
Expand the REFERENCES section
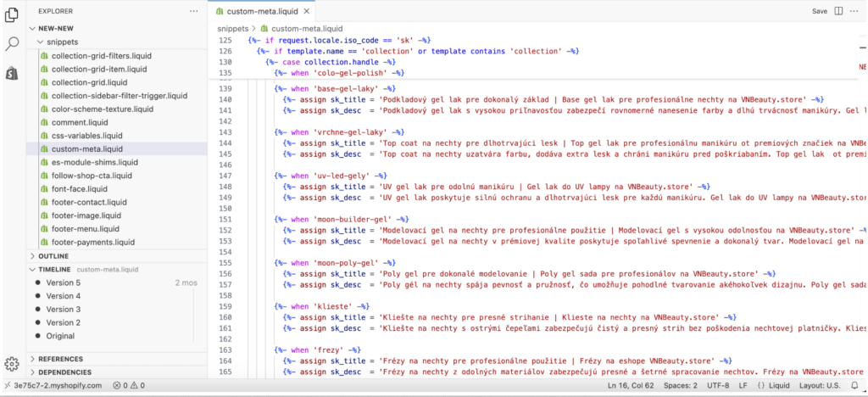[59, 359]
